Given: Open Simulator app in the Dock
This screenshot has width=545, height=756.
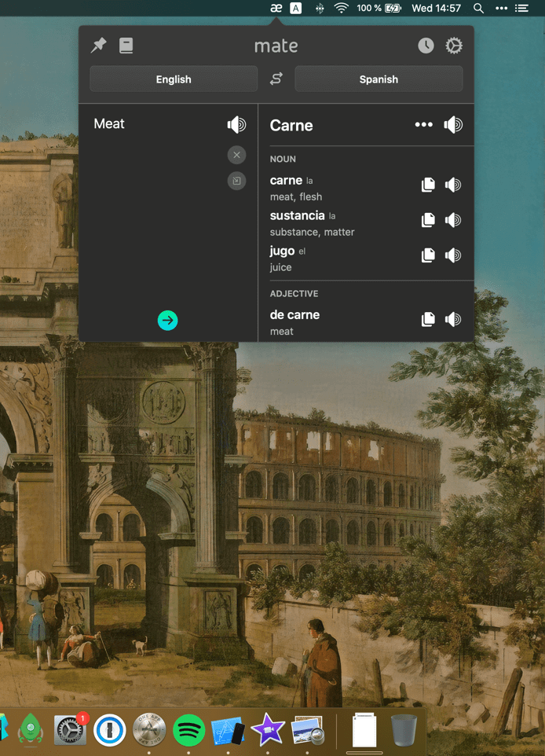Looking at the screenshot, I should [229, 730].
